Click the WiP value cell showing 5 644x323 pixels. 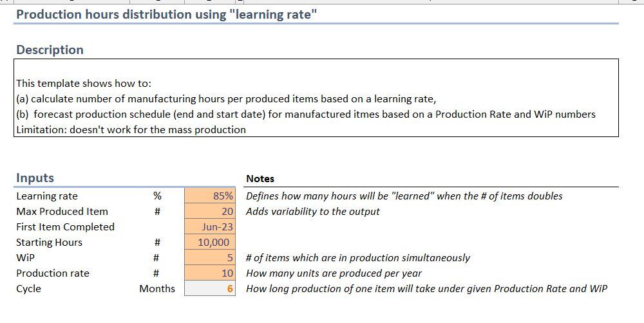click(x=210, y=258)
